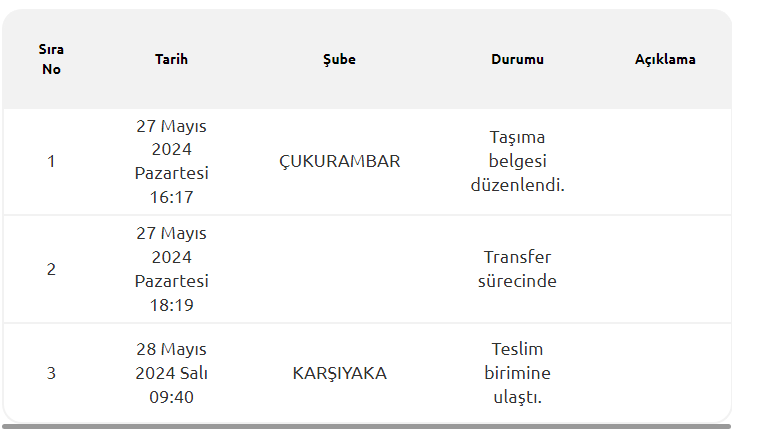
Task: Click the 27 Mayıs 2024 Pazartesi 16:17 date
Action: pos(171,161)
